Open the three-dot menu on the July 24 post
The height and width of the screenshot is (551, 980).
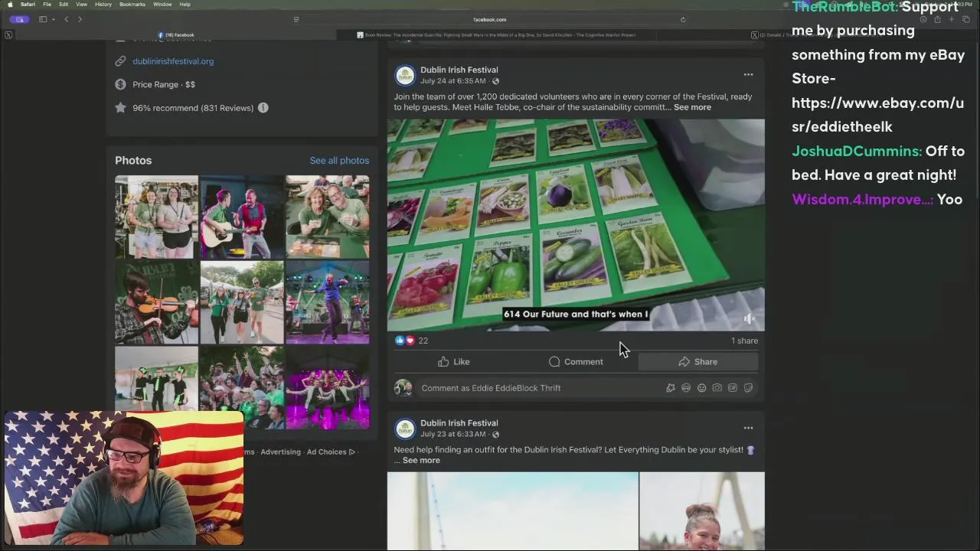tap(748, 75)
